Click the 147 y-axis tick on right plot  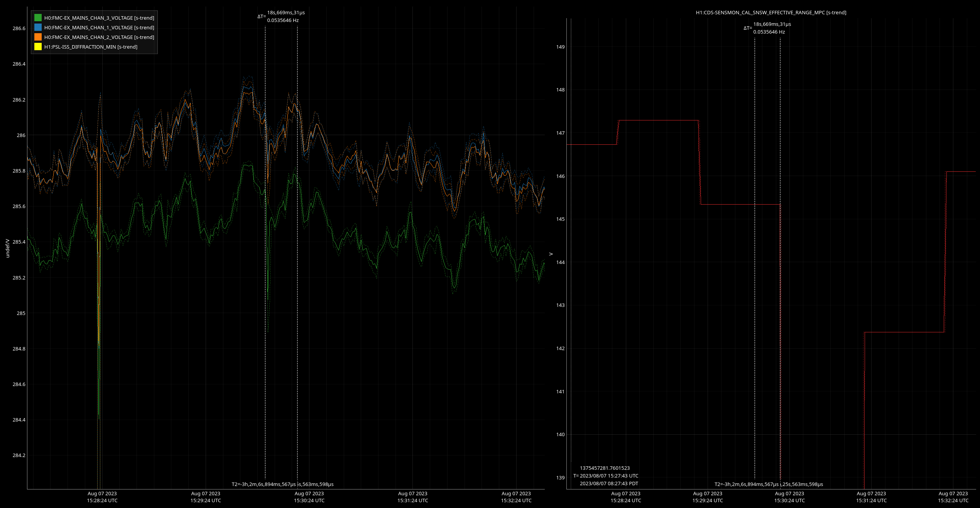(x=560, y=133)
